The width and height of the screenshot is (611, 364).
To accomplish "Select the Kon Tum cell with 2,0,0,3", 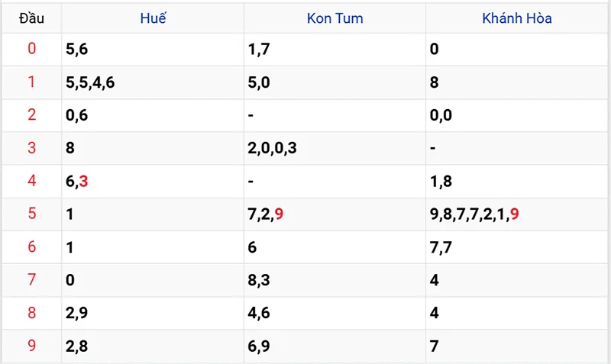I will (273, 148).
